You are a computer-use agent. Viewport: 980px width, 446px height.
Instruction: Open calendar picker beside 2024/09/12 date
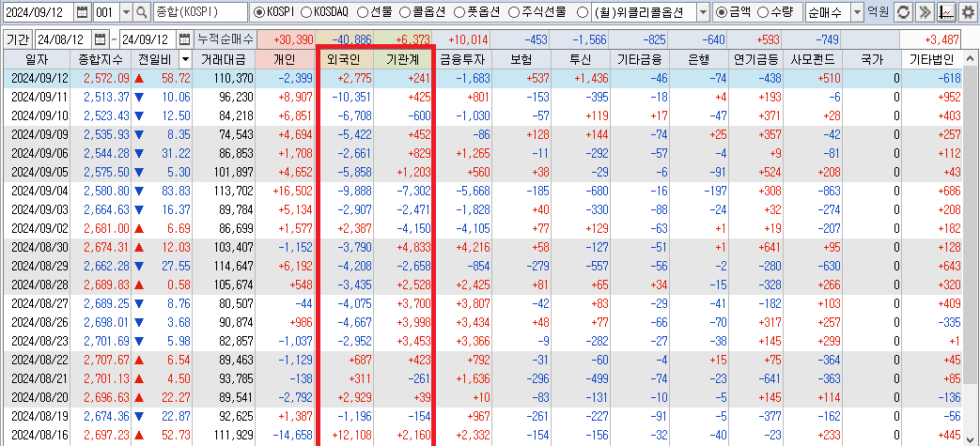(82, 12)
